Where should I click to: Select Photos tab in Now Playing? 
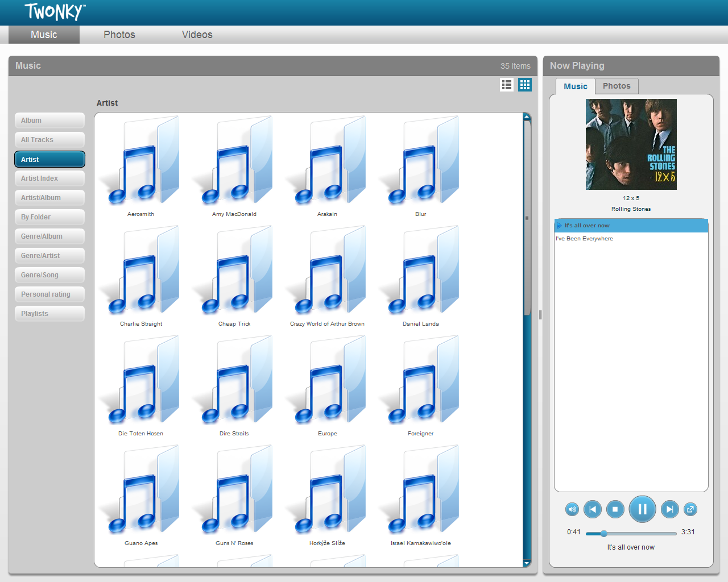pos(617,86)
